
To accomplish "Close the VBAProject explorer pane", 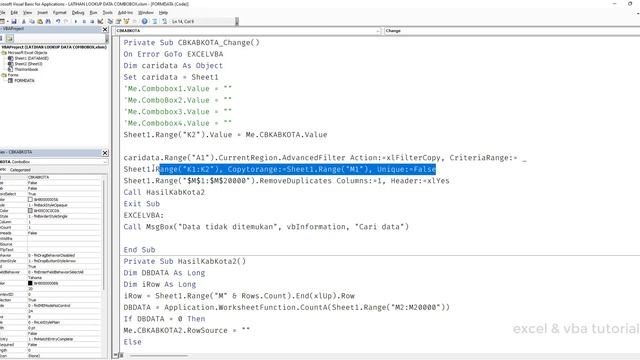I will (105, 29).
